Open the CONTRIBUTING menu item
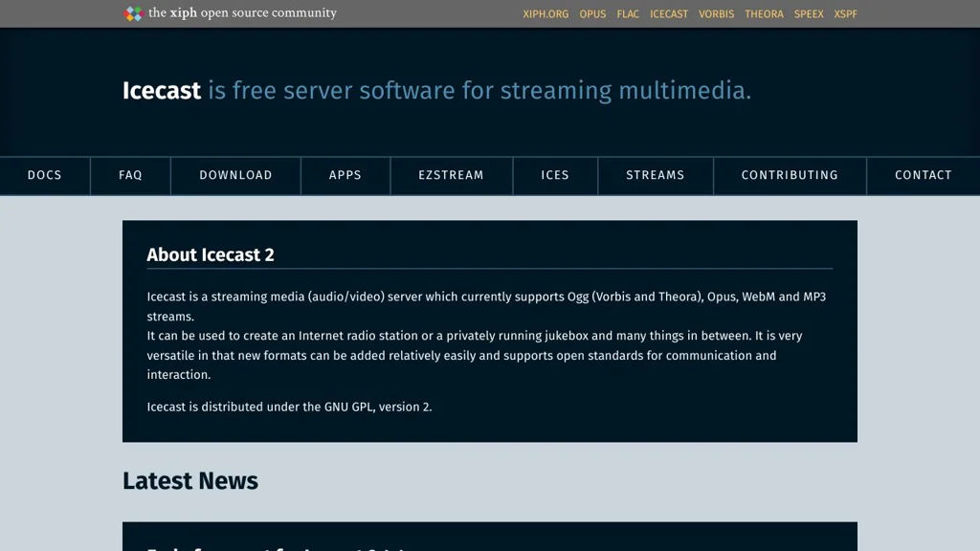 790,175
